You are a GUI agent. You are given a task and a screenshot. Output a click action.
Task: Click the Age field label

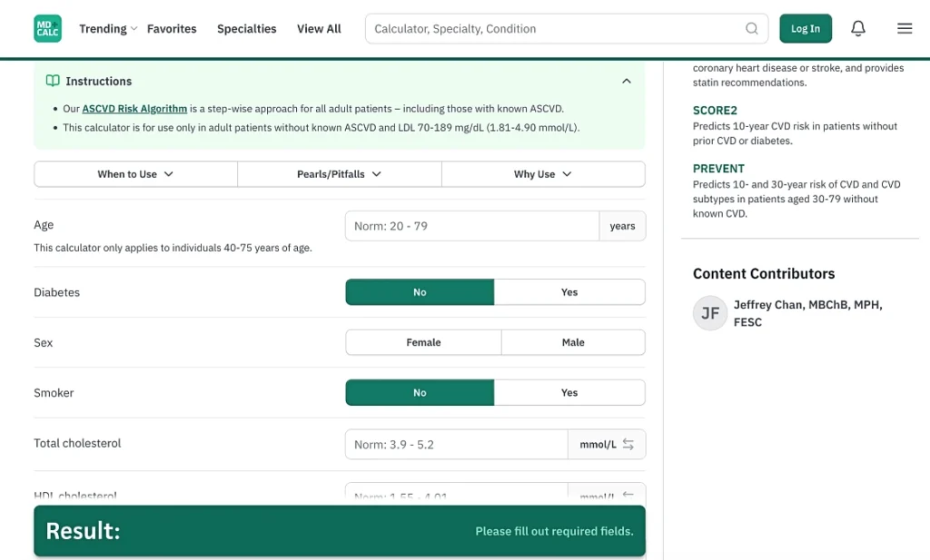pos(44,224)
